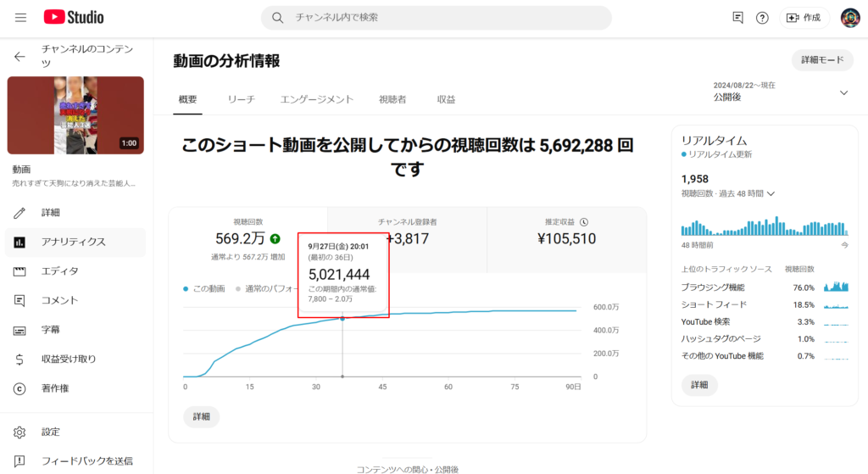Switch to the Engagement tab

tap(317, 99)
